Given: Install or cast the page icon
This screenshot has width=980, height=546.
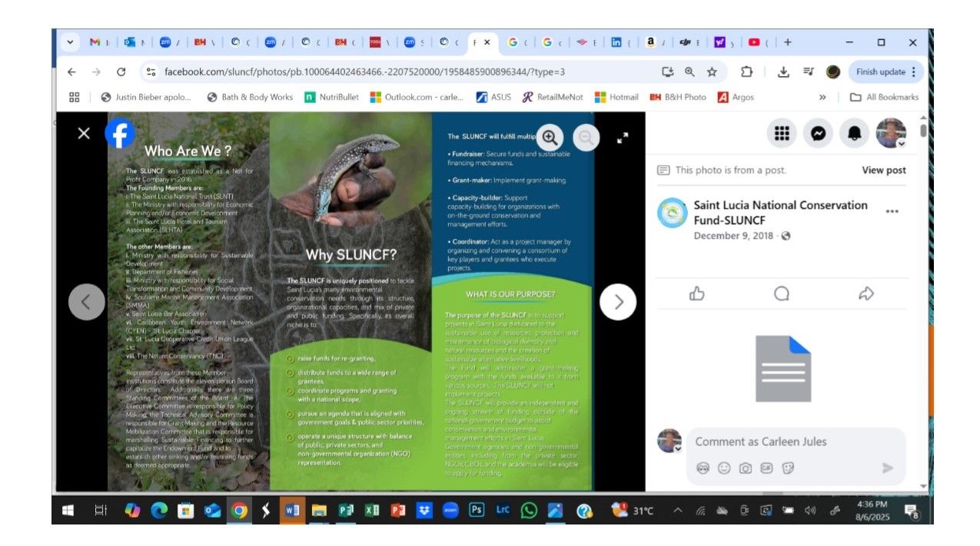Looking at the screenshot, I should (667, 72).
